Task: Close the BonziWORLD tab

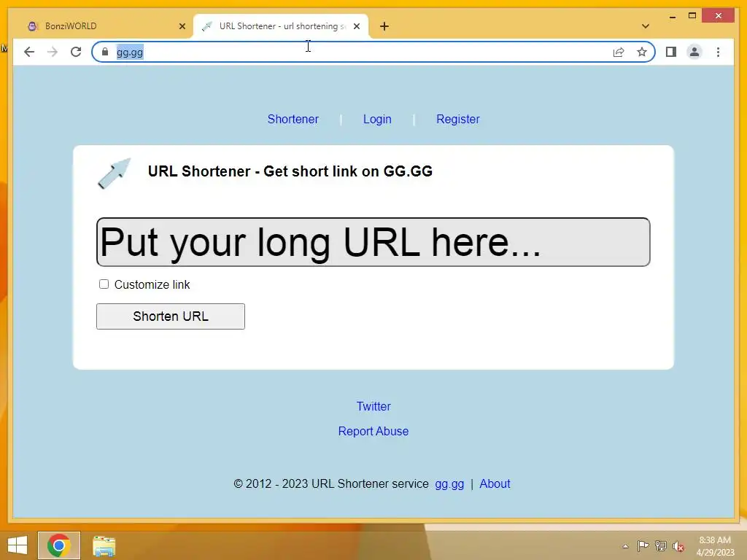Action: click(182, 26)
